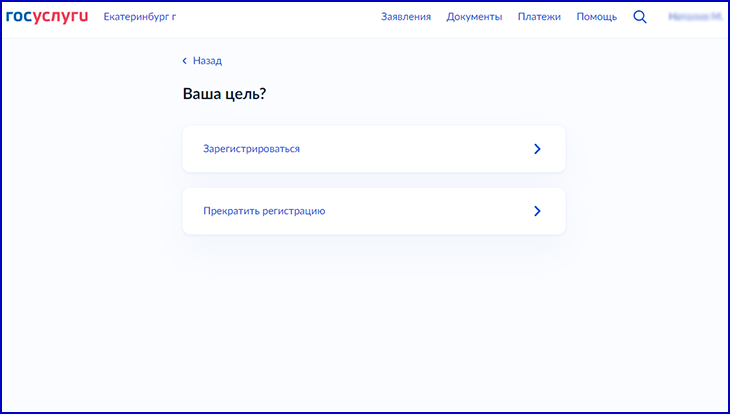Click the arrow on the Прекратить регистрацию card
The image size is (730, 415).
tap(537, 211)
